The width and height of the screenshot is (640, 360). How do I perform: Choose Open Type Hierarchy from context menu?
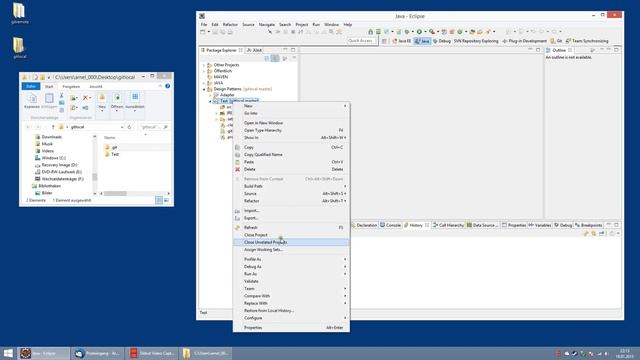tap(291, 130)
